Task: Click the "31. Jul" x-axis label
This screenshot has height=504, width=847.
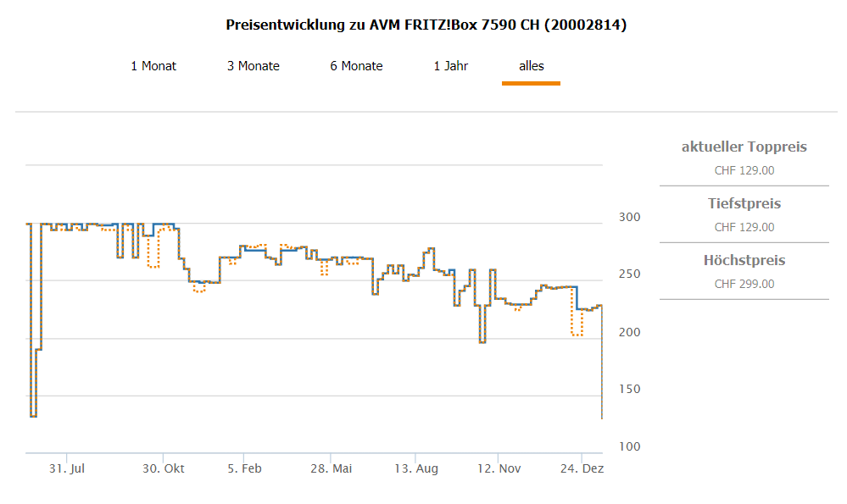Action: 67,468
